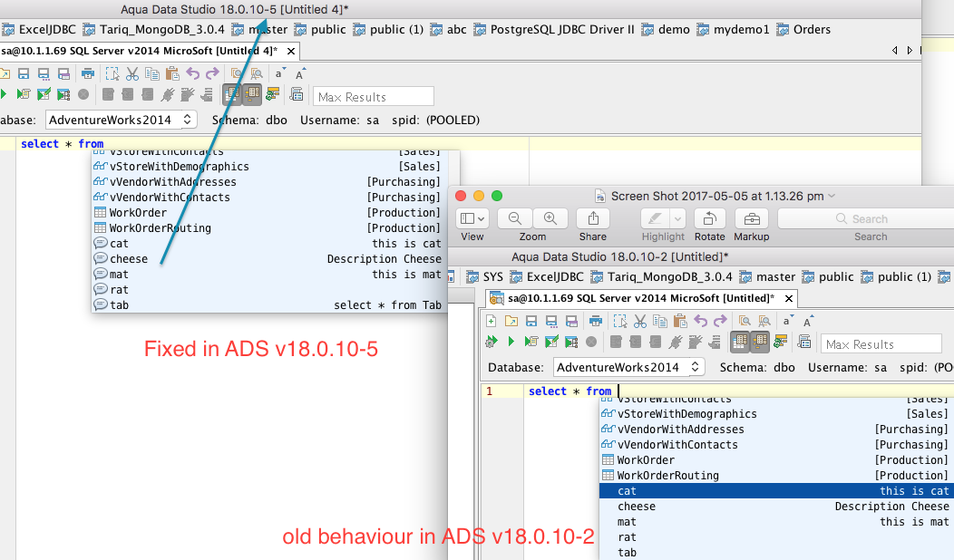Click the tab scroll-left arrow in the 18.0.10-5 window
This screenshot has width=954, height=560.
click(894, 51)
